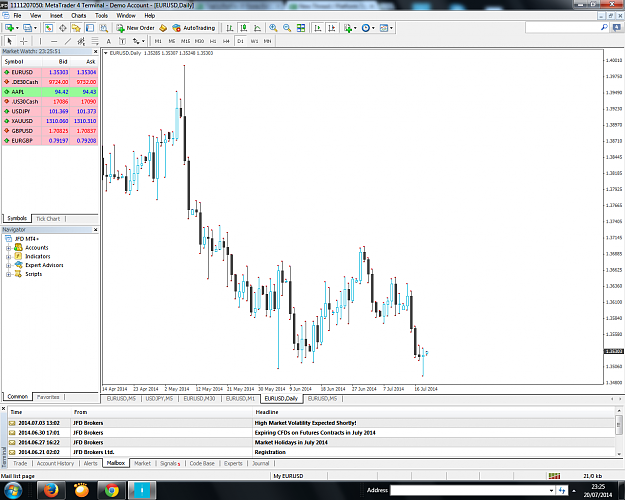The image size is (625, 500).
Task: Toggle the Terminal panel icon
Action: tap(90, 28)
